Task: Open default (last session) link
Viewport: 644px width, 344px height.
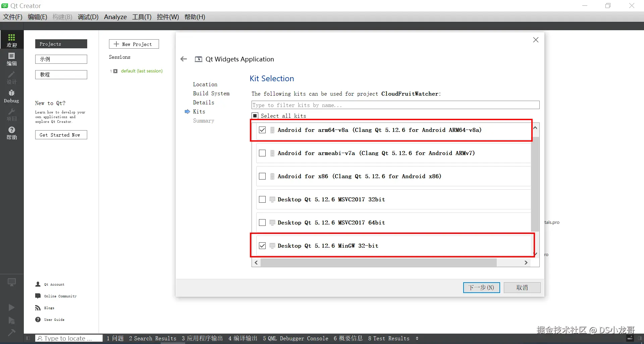Action: pos(142,71)
